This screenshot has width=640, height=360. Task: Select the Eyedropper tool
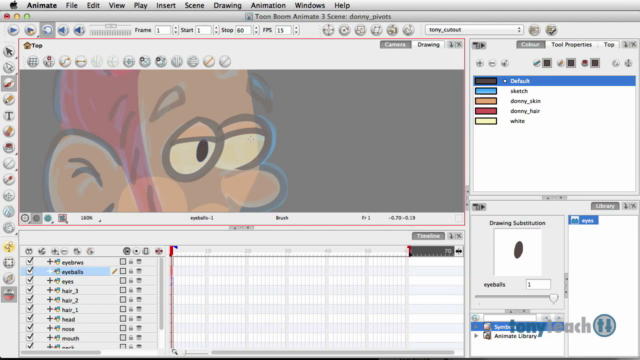pyautogui.click(x=9, y=180)
